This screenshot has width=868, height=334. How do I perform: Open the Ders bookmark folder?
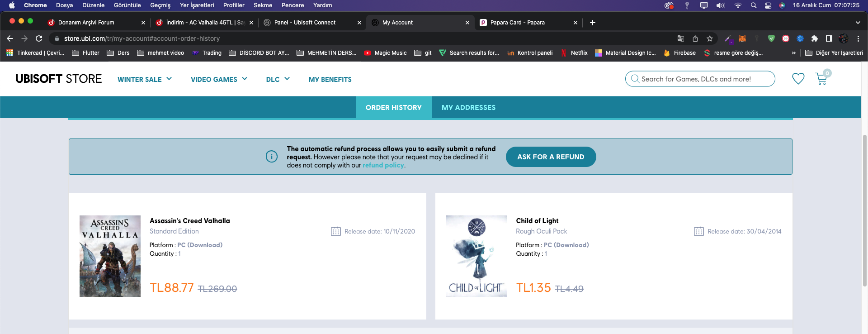(118, 53)
